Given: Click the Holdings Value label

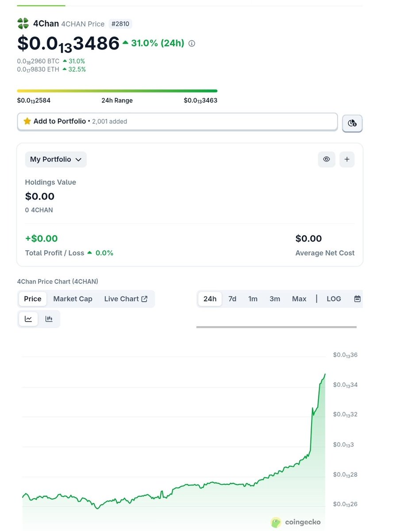Looking at the screenshot, I should [50, 182].
